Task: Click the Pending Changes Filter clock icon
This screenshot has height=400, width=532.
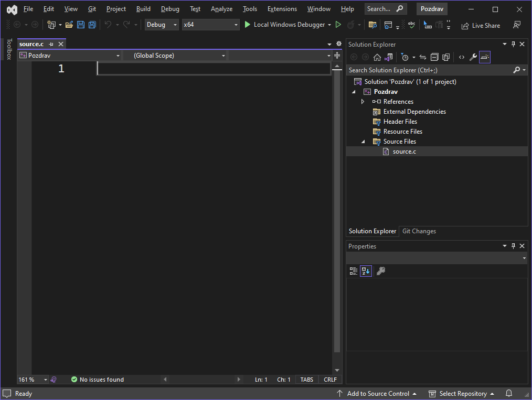Action: pos(405,57)
